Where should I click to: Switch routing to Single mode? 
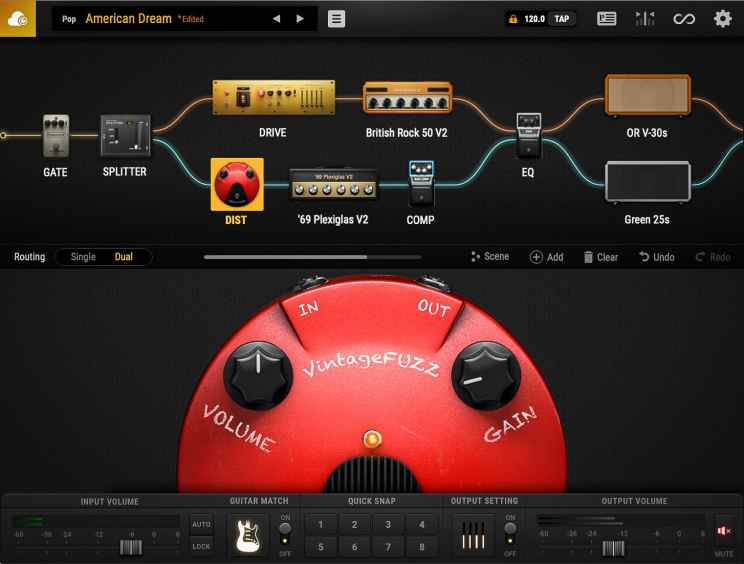pos(83,257)
